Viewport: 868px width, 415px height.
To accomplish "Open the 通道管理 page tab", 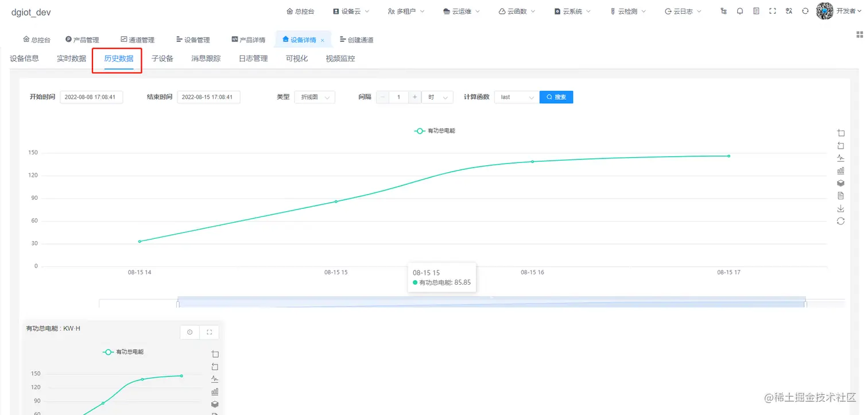I will pos(138,40).
